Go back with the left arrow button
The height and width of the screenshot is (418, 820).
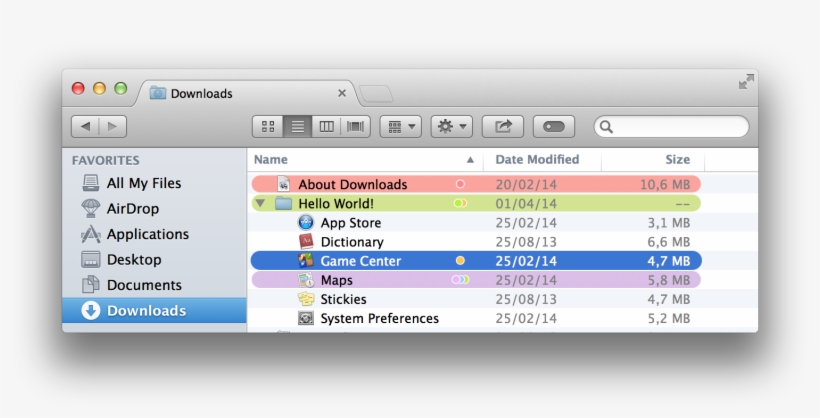[x=85, y=127]
